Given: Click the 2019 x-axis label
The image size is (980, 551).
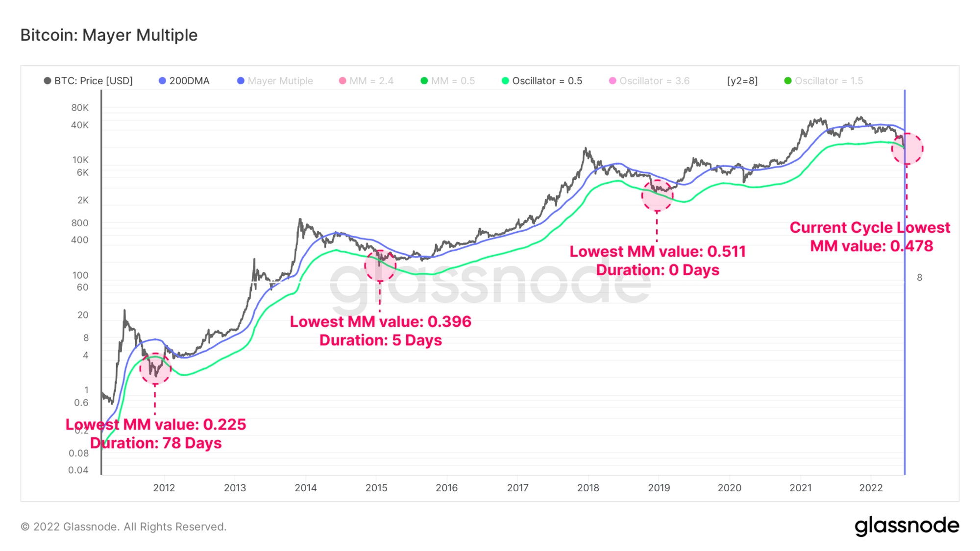Looking at the screenshot, I should pyautogui.click(x=659, y=488).
